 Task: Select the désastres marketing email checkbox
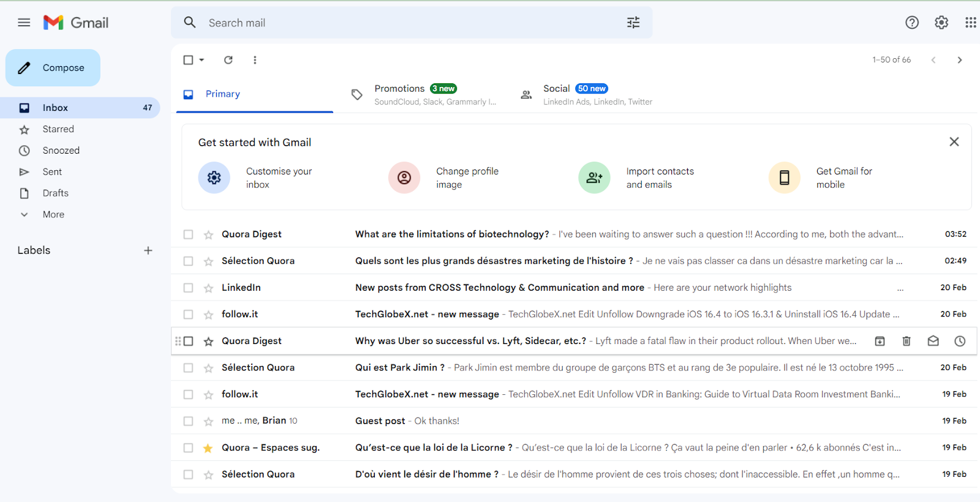tap(188, 261)
